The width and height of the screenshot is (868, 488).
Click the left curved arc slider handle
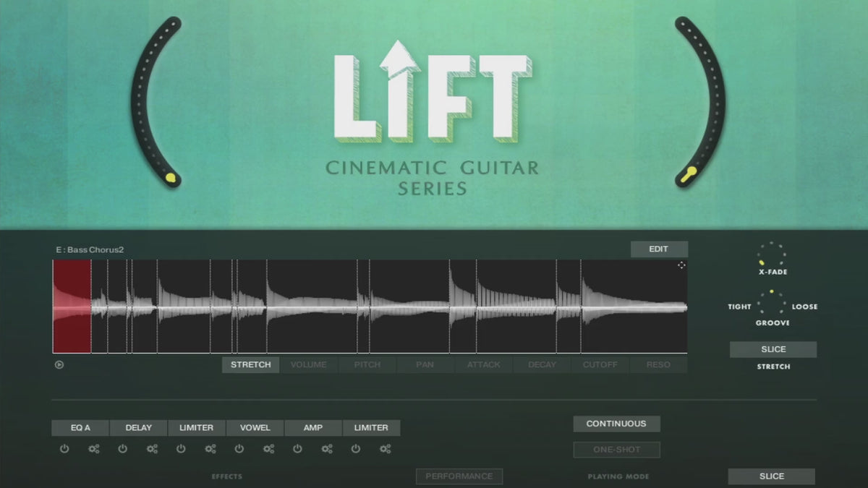coord(171,177)
